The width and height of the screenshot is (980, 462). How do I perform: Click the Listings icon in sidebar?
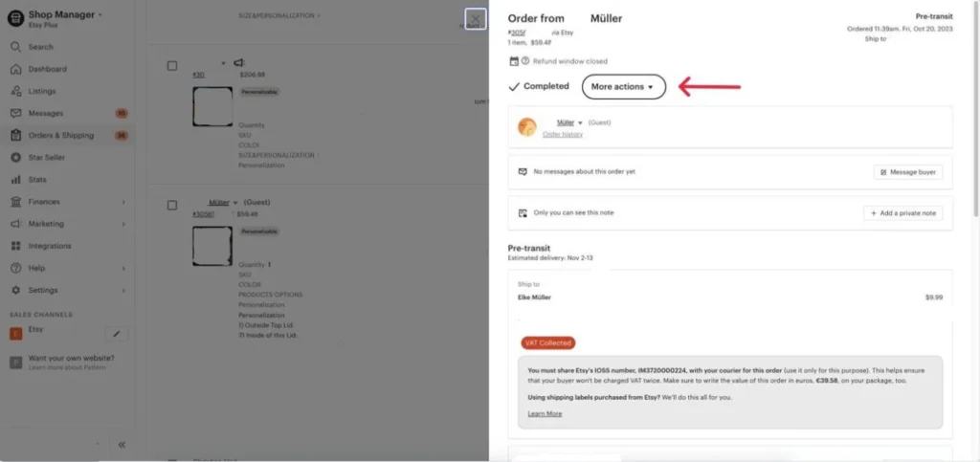tap(15, 91)
